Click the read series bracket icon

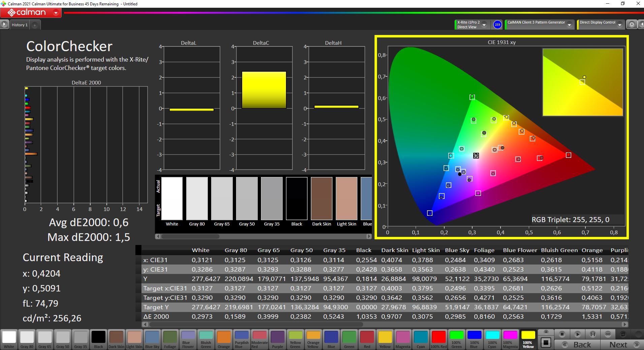coord(593,334)
